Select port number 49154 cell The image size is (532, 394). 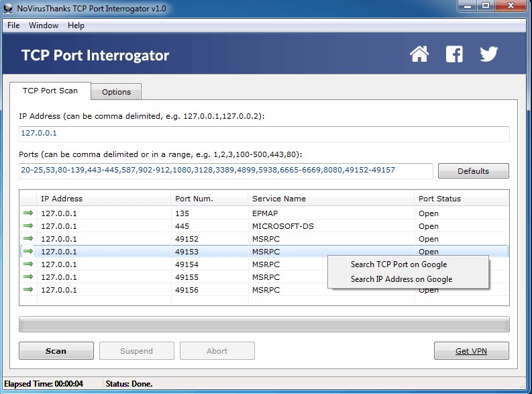[187, 264]
